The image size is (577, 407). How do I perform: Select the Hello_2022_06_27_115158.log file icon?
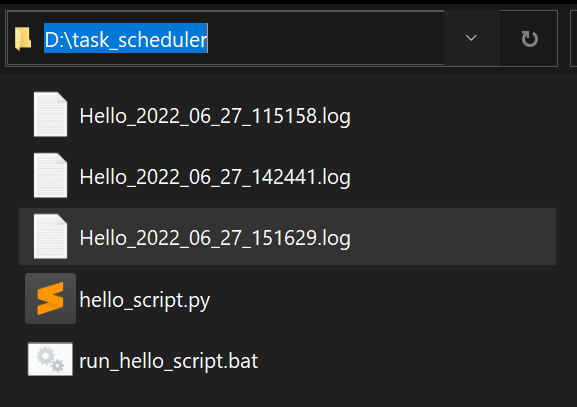[x=50, y=114]
